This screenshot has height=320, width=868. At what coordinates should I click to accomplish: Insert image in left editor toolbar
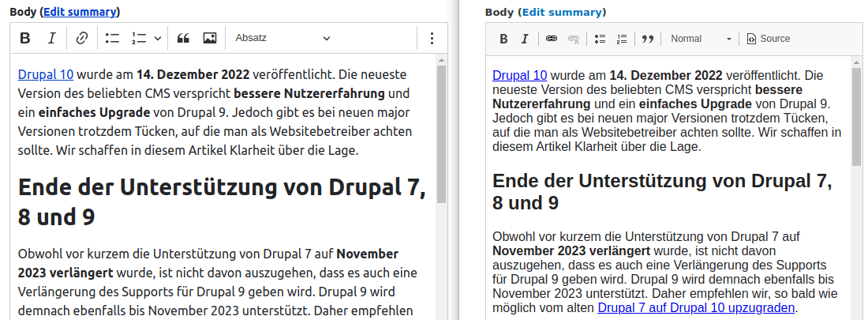point(210,38)
